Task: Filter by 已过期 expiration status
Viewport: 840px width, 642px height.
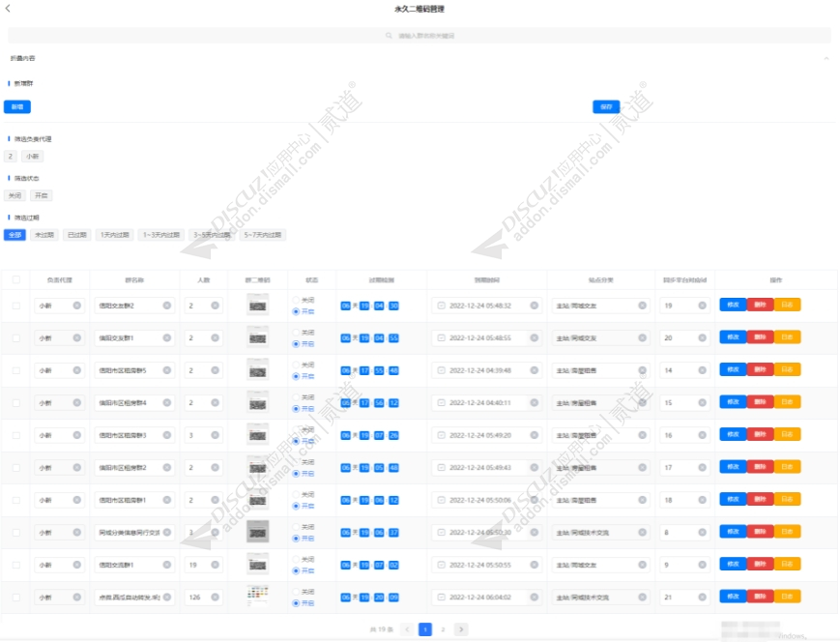Action: [76, 235]
